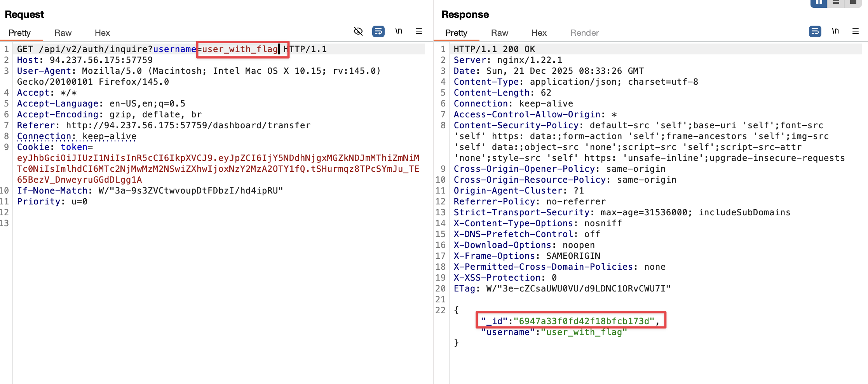Switch the Response to Pretty view
Image resolution: width=868 pixels, height=384 pixels.
(457, 33)
